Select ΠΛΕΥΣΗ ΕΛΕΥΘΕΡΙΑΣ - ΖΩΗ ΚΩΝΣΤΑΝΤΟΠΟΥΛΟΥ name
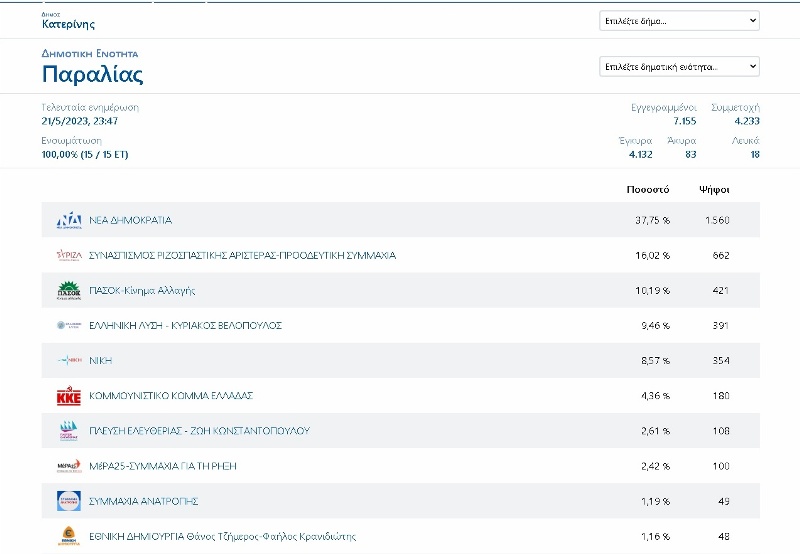 [x=199, y=431]
